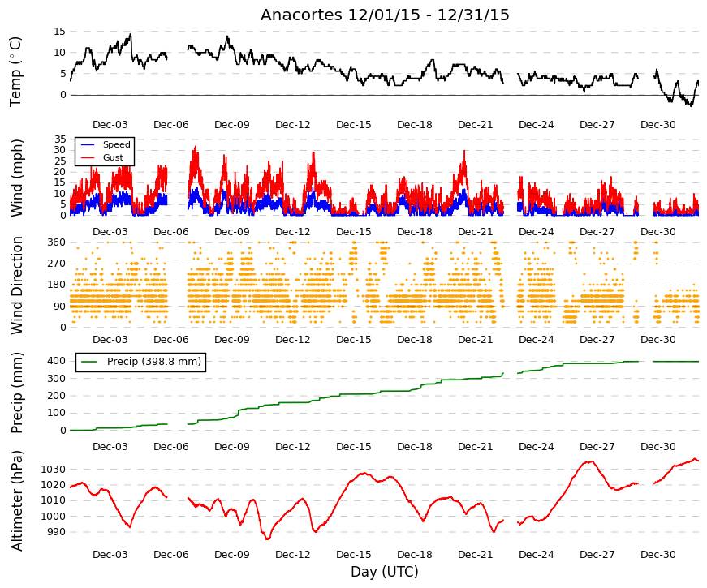This screenshot has width=707, height=588.
Task: Click the Wind Direction axis label
Action: pos(17,285)
